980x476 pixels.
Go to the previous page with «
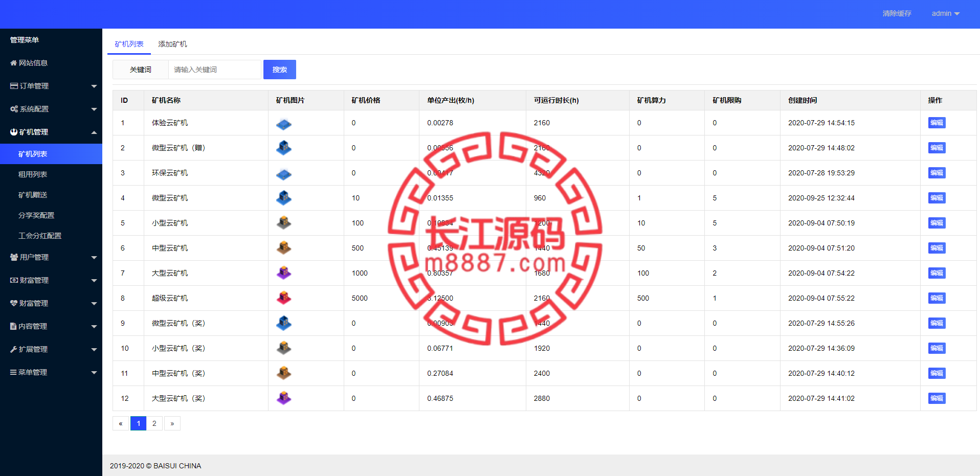(x=121, y=423)
